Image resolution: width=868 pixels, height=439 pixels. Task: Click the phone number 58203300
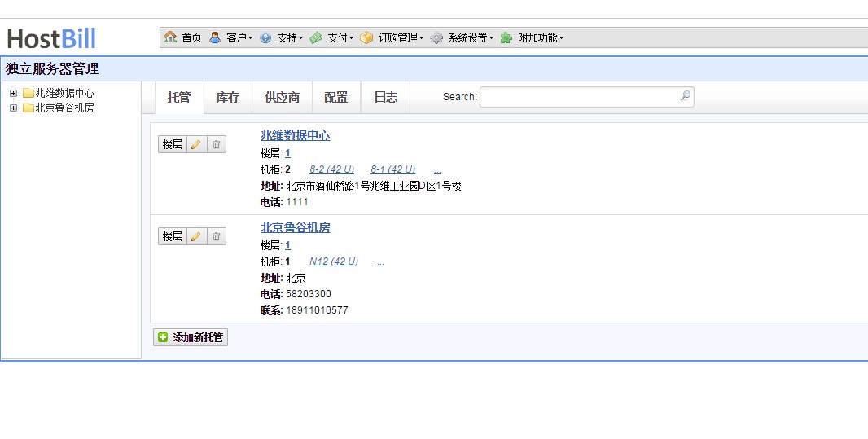309,294
